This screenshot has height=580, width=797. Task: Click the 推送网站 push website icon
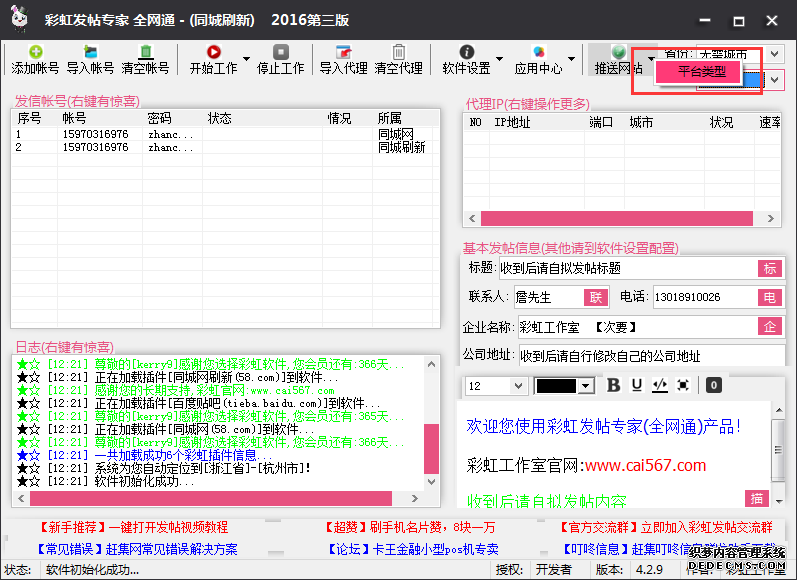(x=619, y=52)
